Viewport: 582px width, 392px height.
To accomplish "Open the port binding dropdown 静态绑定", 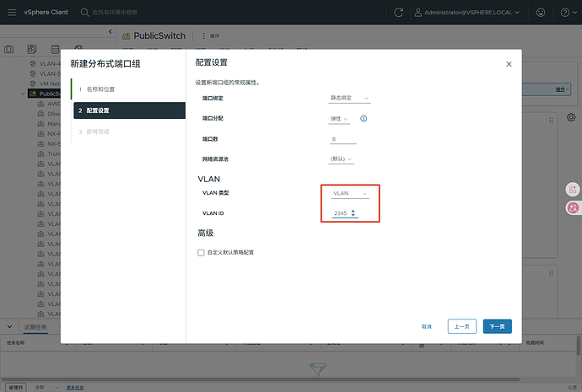I will [x=349, y=99].
